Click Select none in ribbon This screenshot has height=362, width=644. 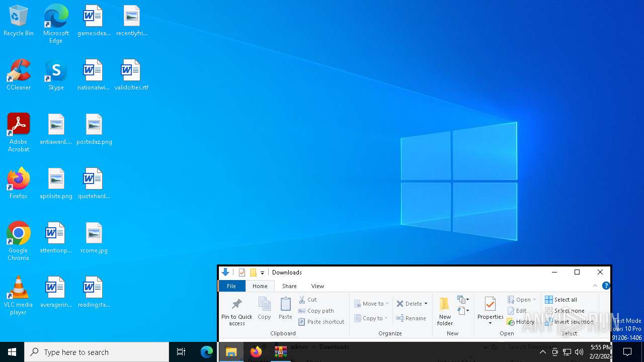tap(565, 311)
